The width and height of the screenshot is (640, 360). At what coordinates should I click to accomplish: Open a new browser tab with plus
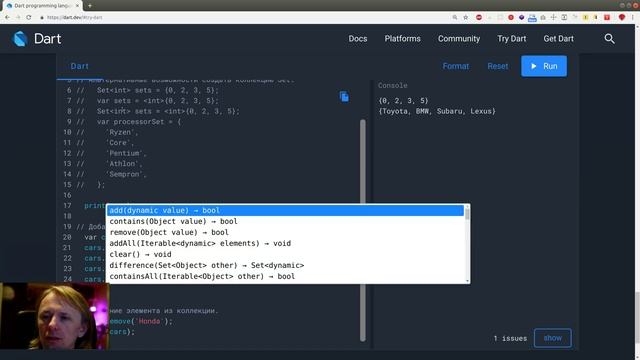pyautogui.click(x=90, y=6)
